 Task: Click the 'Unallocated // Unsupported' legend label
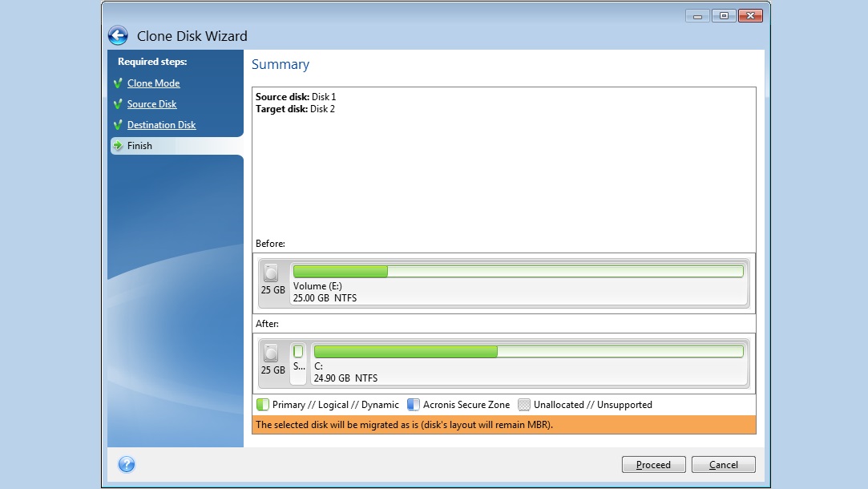point(593,405)
